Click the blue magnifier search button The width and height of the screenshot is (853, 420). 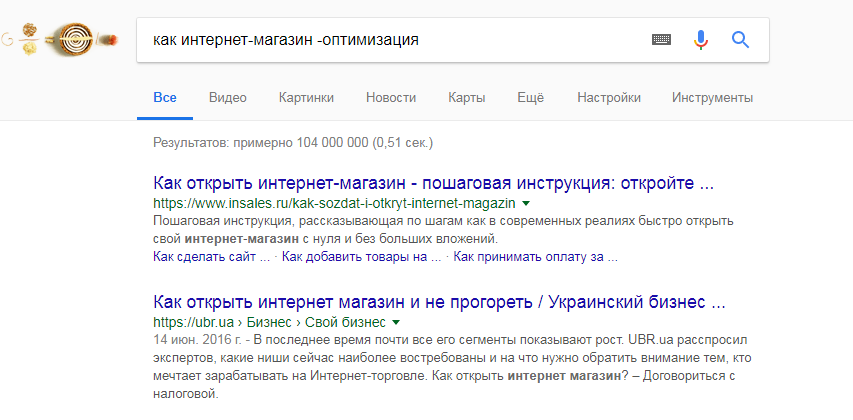740,40
